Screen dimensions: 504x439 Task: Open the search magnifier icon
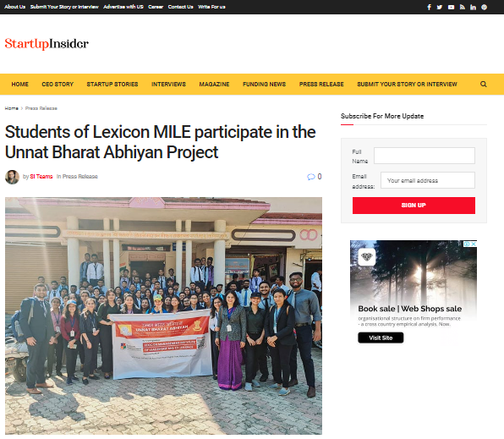(x=483, y=85)
